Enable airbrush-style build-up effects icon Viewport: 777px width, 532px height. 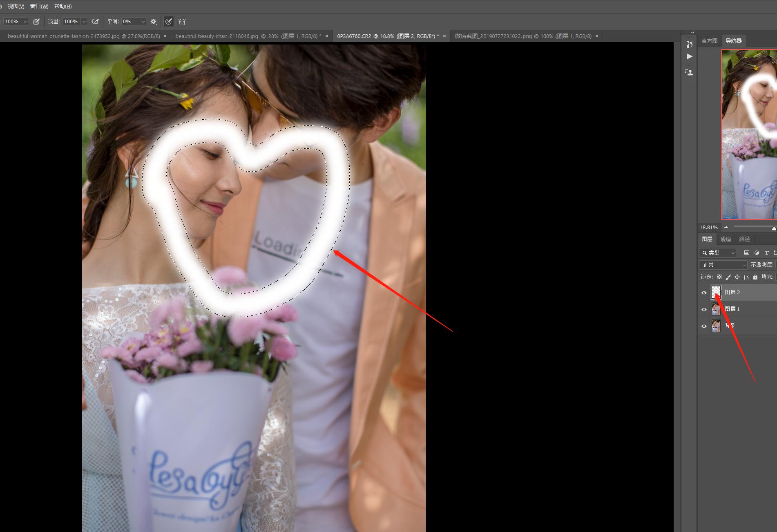[95, 22]
